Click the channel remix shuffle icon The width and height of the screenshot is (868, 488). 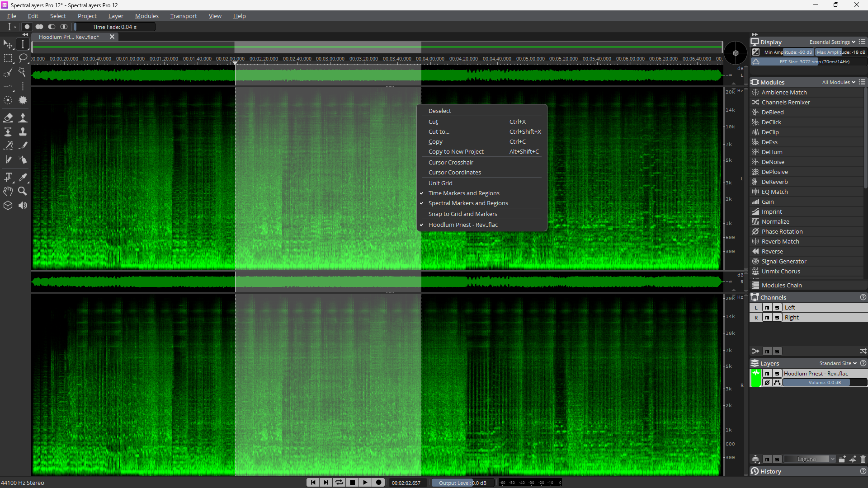point(863,351)
